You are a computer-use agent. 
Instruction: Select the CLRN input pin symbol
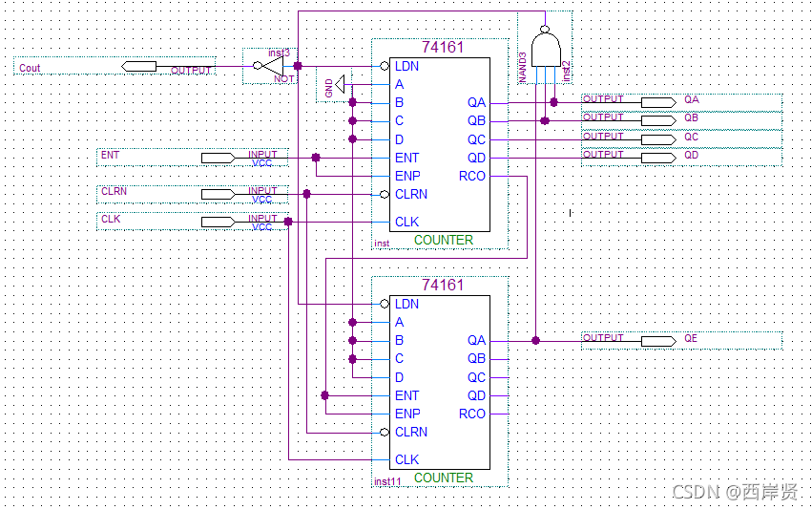(218, 195)
